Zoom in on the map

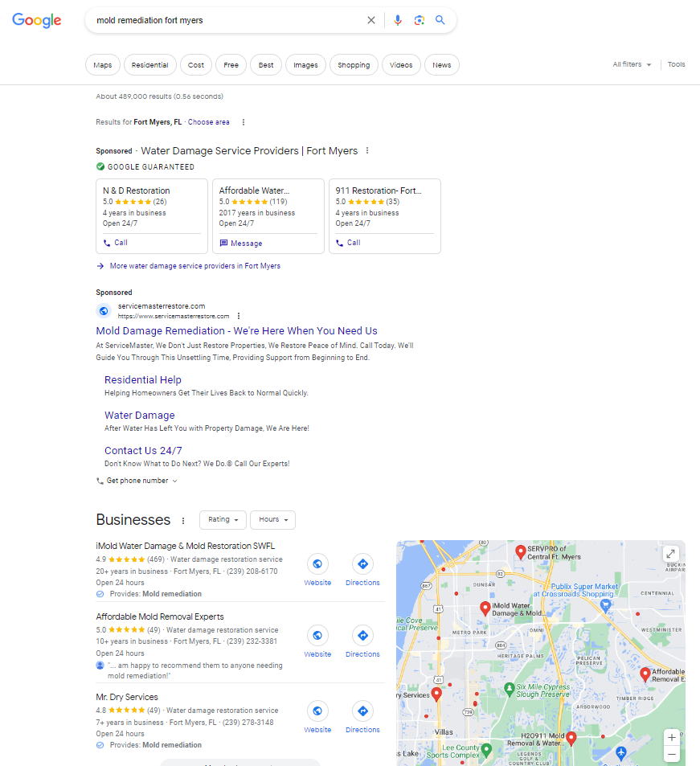672,738
